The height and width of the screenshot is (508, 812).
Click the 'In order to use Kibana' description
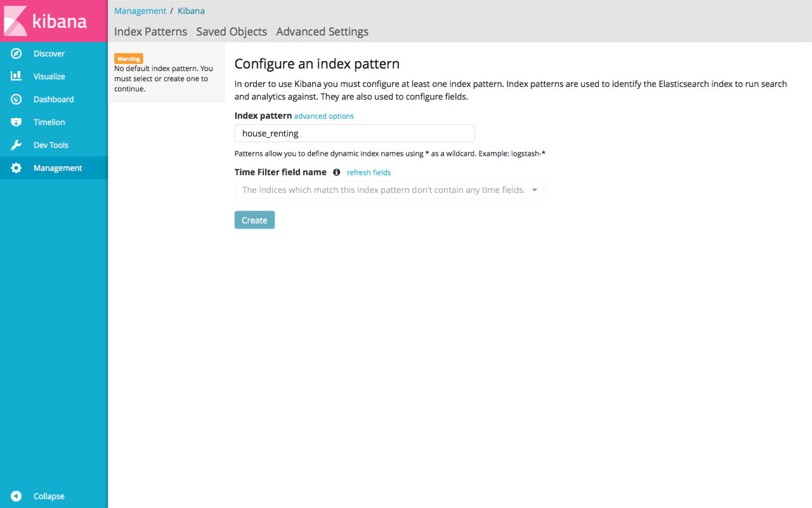coord(511,90)
